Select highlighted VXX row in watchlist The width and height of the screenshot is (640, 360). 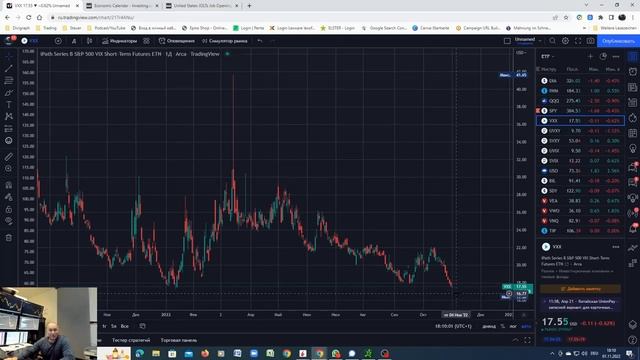[x=580, y=121]
